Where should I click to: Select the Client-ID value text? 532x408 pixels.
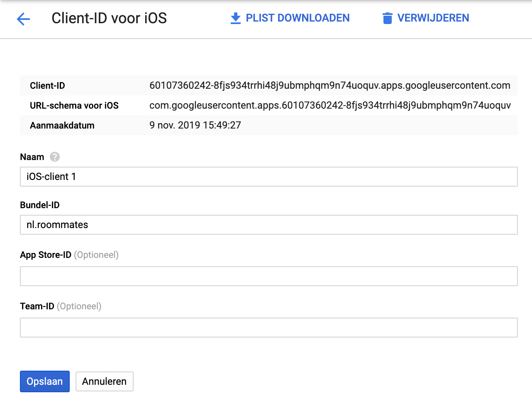click(x=330, y=85)
